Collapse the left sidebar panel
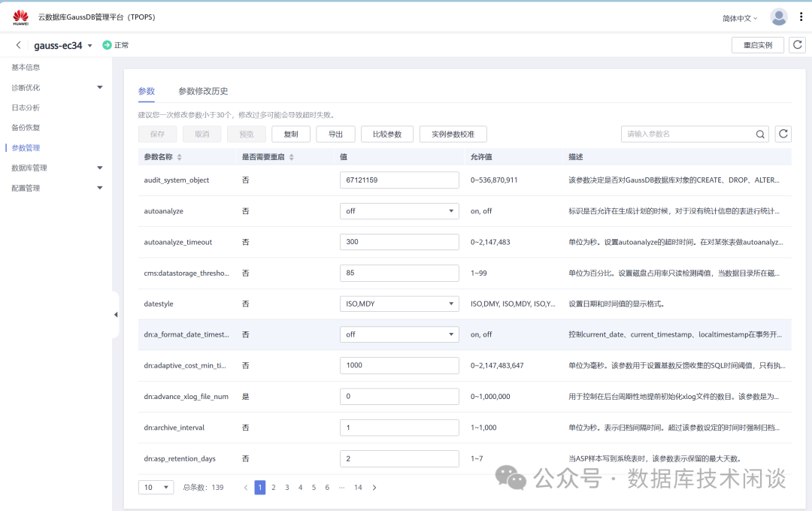Viewport: 812px width, 511px height. click(x=116, y=314)
